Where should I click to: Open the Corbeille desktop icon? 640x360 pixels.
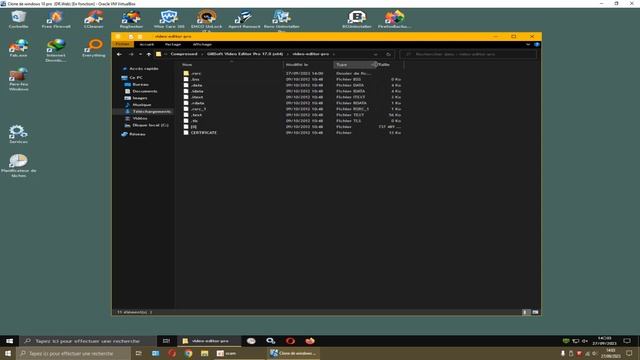click(x=18, y=20)
